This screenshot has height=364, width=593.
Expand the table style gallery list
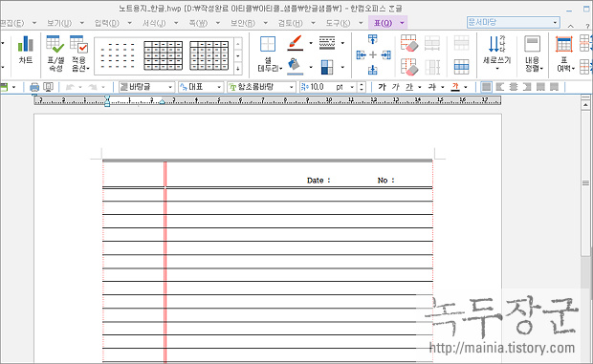click(238, 69)
